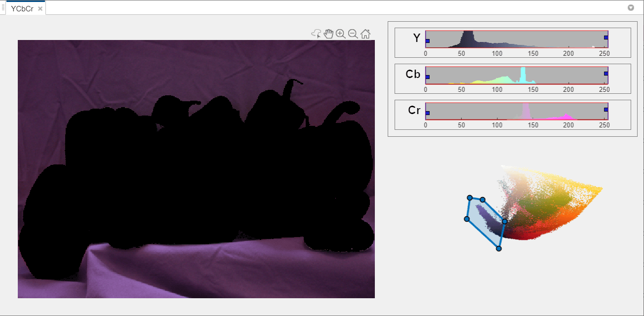
Task: Choose the Zoom Out magnifier
Action: click(353, 34)
